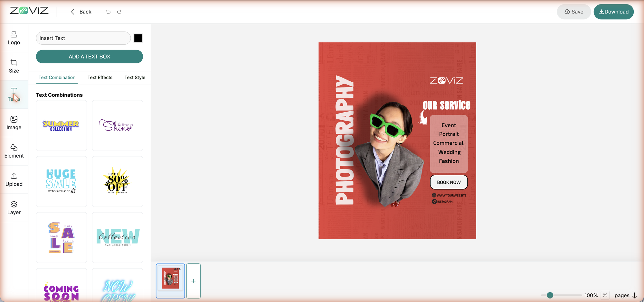
Task: Click the zoom slider handle
Action: (550, 295)
